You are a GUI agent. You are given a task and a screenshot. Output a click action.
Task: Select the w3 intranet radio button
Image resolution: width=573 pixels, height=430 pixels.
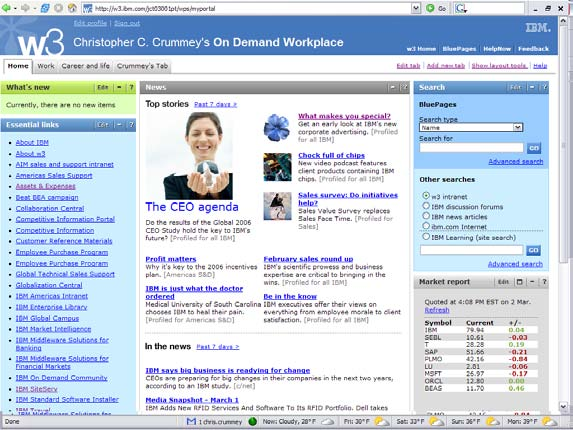point(426,196)
